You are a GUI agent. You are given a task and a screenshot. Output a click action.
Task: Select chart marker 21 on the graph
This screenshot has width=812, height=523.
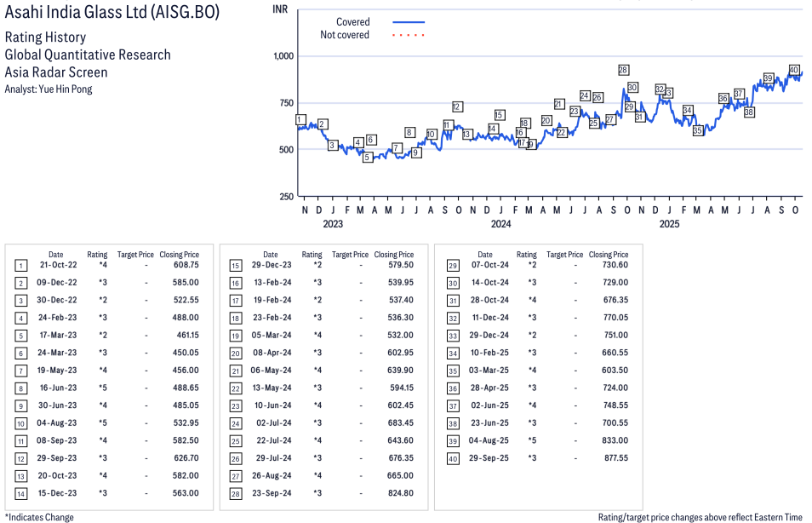(x=559, y=104)
